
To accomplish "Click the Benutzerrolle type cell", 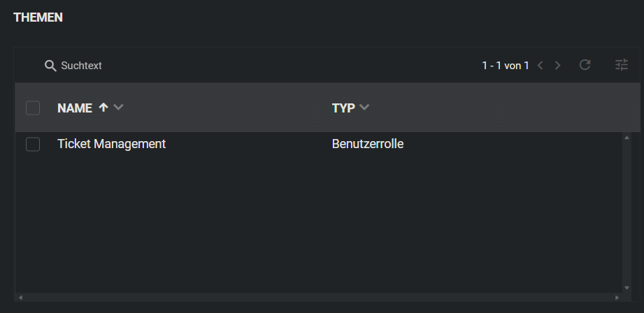I will [x=368, y=144].
